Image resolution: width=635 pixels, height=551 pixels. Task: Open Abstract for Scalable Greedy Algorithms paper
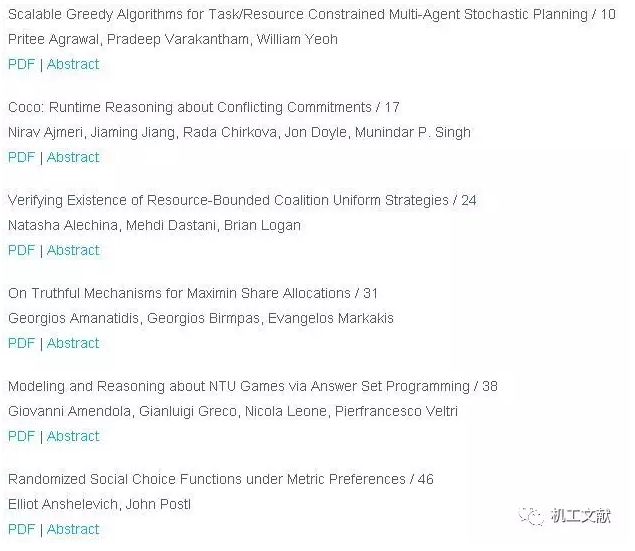coord(73,64)
